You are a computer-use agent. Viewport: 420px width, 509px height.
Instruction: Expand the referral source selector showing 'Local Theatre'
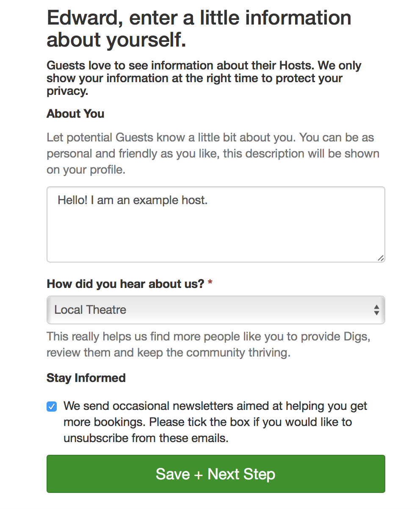tap(216, 310)
